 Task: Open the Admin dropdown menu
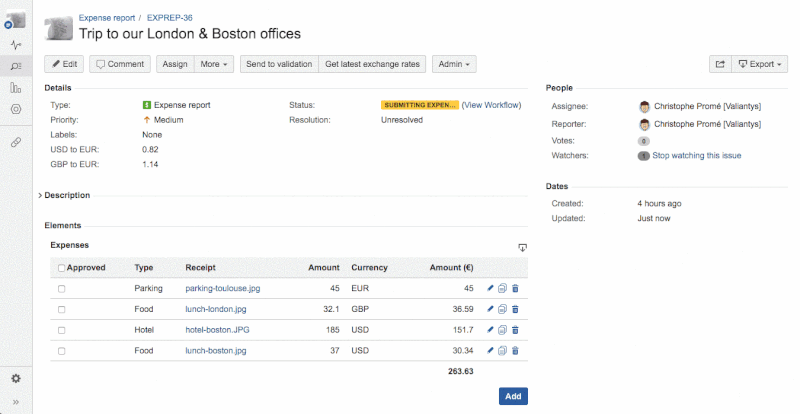454,64
